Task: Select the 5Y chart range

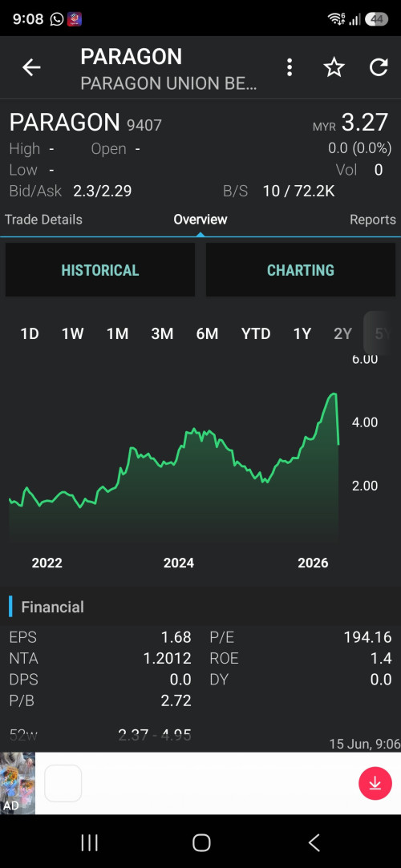Action: click(x=383, y=333)
